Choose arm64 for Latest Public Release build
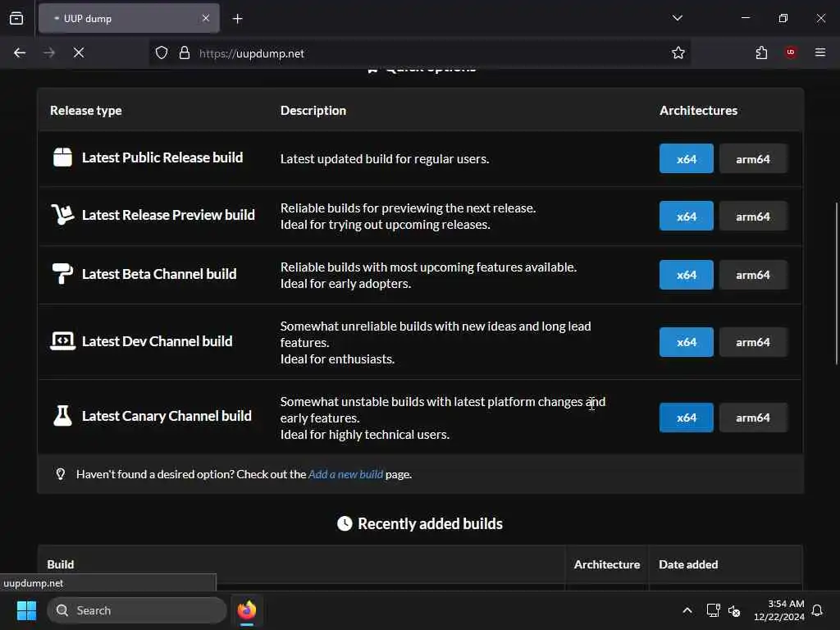This screenshot has height=630, width=840. pyautogui.click(x=753, y=158)
